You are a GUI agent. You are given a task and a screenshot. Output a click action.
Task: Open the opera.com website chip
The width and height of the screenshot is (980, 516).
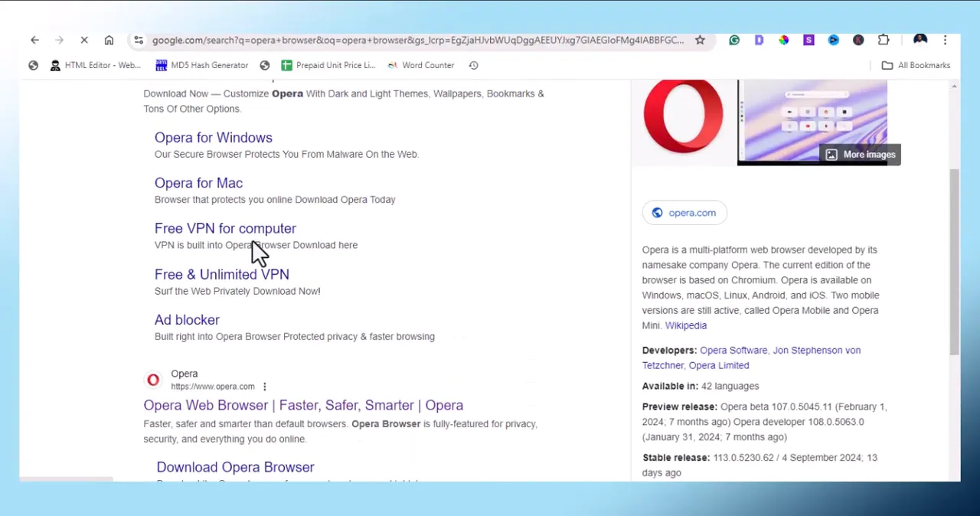pos(684,213)
